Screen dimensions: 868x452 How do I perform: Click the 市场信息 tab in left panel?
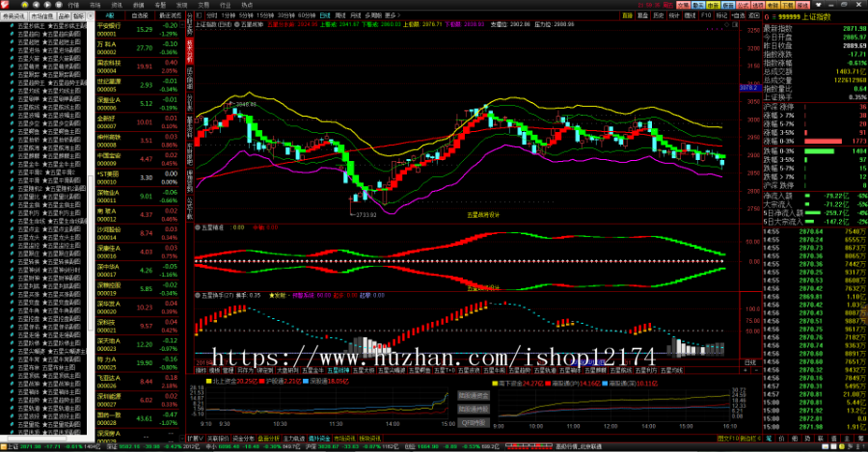(42, 16)
